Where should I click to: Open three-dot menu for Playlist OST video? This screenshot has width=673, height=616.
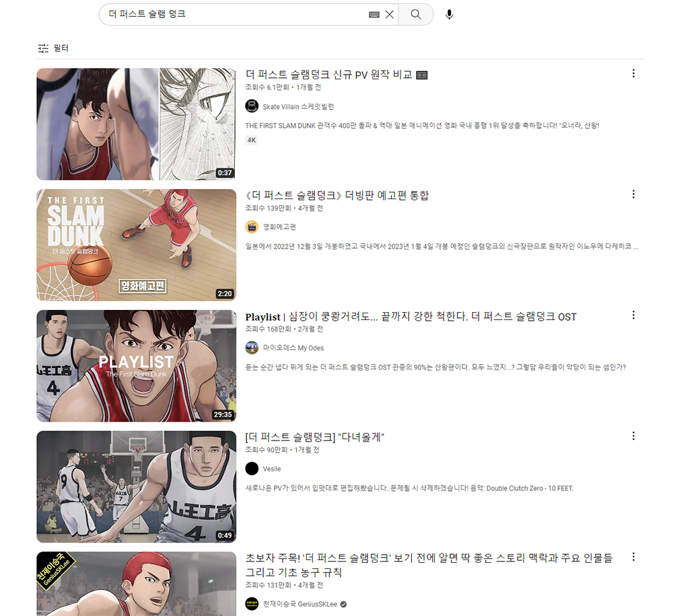tap(633, 315)
